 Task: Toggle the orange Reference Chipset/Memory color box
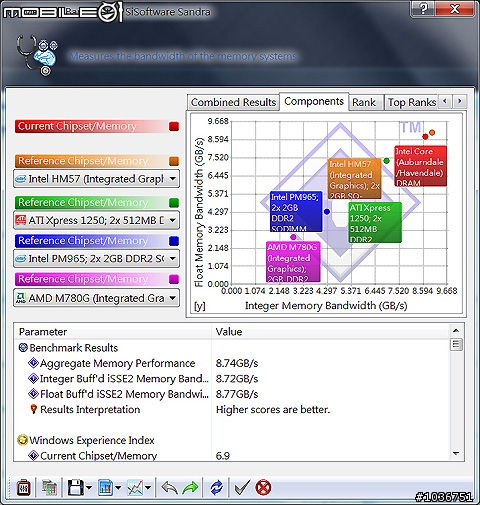click(x=174, y=161)
